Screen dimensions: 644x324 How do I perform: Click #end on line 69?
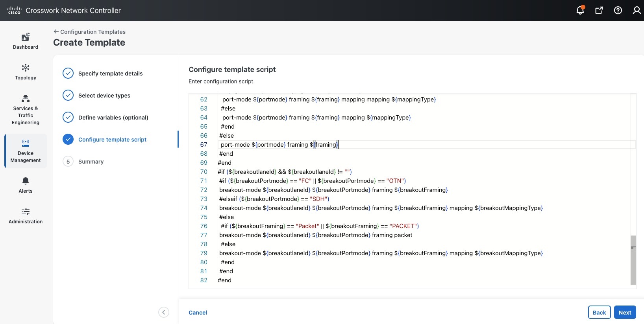(x=224, y=163)
